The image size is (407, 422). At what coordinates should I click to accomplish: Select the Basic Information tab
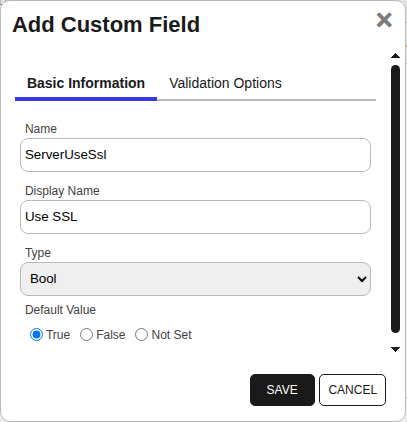pos(86,83)
